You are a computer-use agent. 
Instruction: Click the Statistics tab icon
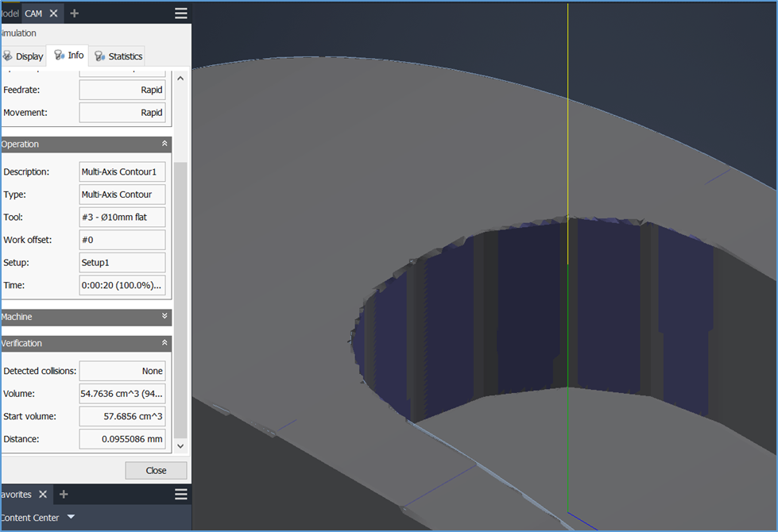pos(99,56)
